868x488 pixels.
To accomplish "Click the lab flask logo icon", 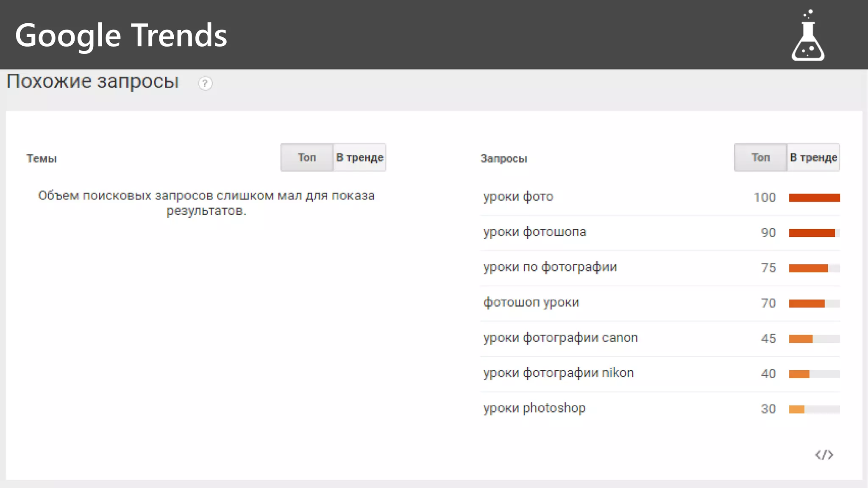I will point(808,36).
